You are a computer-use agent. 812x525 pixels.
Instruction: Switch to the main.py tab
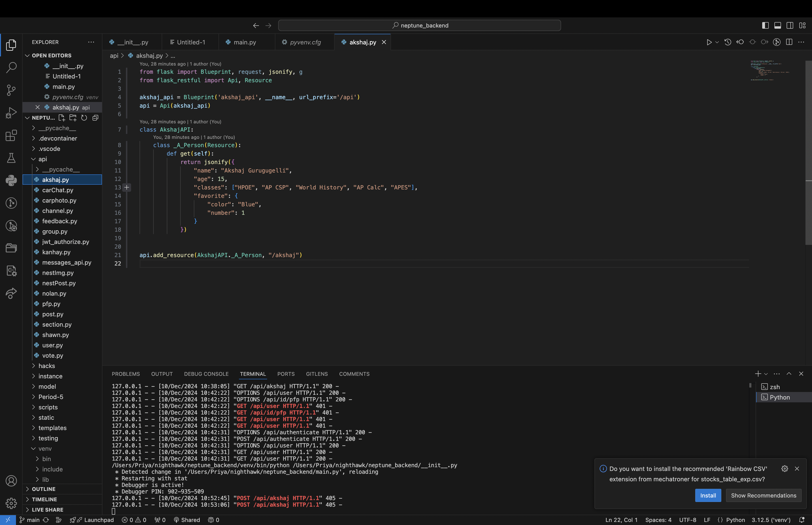[x=247, y=42]
